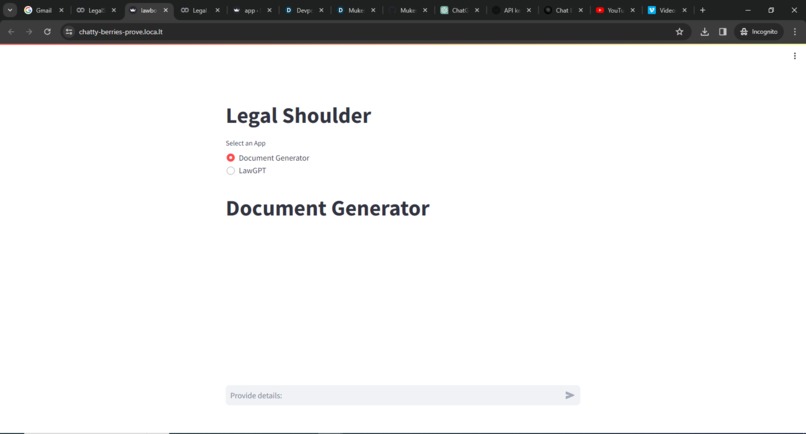Click the Incognito indicator button
Viewport: 806px width, 434px height.
tap(759, 32)
